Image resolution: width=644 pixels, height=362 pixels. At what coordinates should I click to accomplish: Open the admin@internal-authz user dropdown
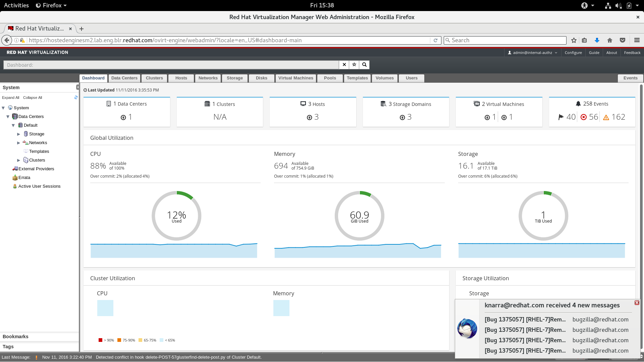click(x=532, y=53)
